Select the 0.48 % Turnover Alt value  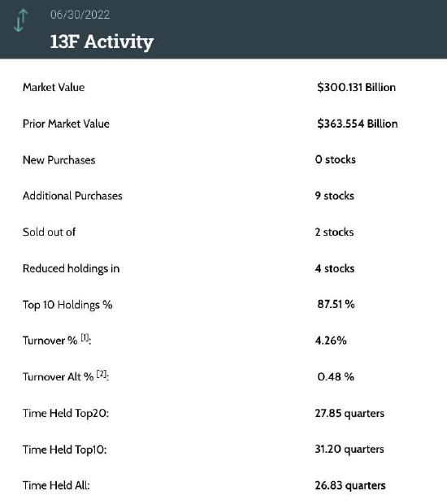click(336, 376)
